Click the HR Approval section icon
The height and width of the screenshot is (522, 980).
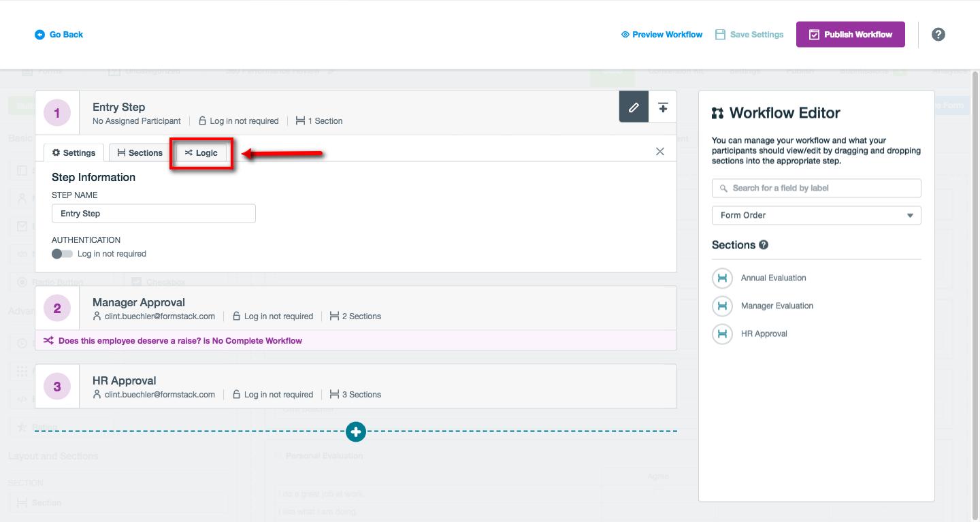(x=721, y=333)
